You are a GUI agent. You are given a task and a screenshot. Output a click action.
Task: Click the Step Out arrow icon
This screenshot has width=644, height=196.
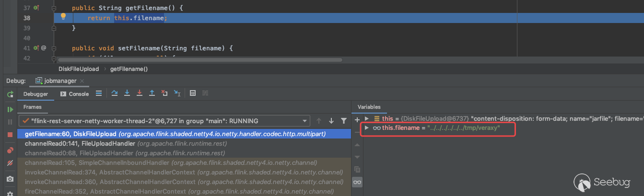(x=152, y=93)
